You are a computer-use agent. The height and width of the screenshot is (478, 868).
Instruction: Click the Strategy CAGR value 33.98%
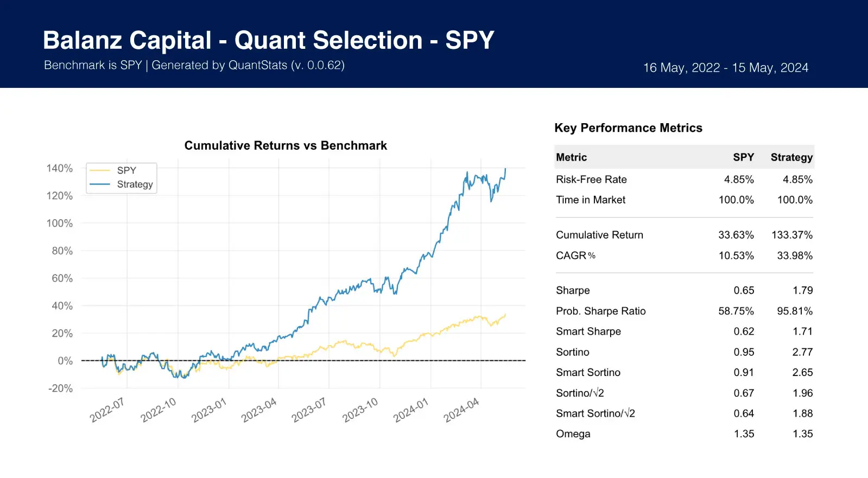[x=794, y=256]
